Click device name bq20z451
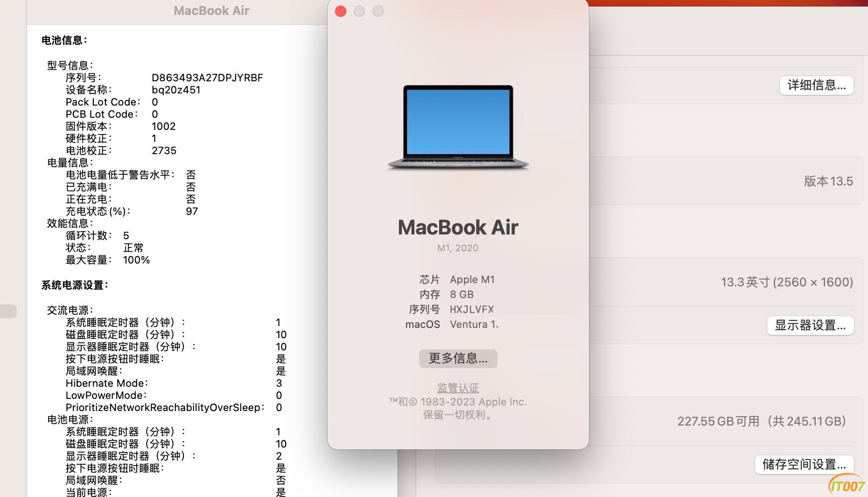 click(176, 90)
